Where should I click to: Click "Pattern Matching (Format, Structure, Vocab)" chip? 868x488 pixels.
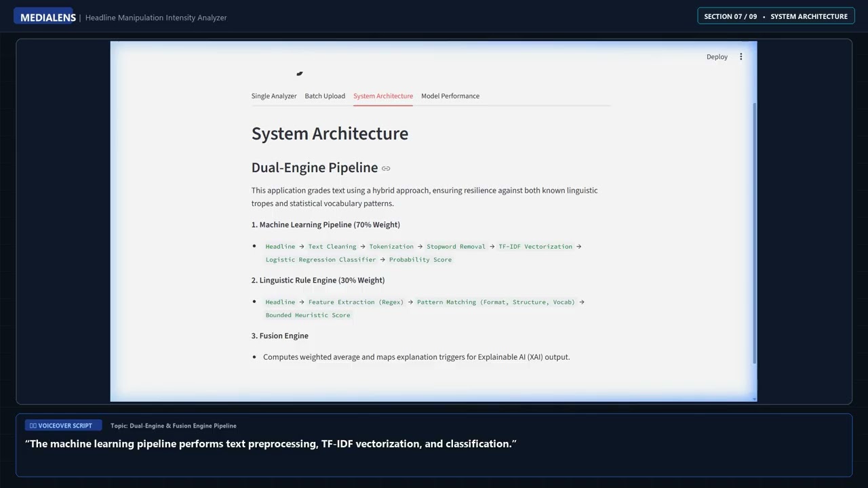(496, 302)
